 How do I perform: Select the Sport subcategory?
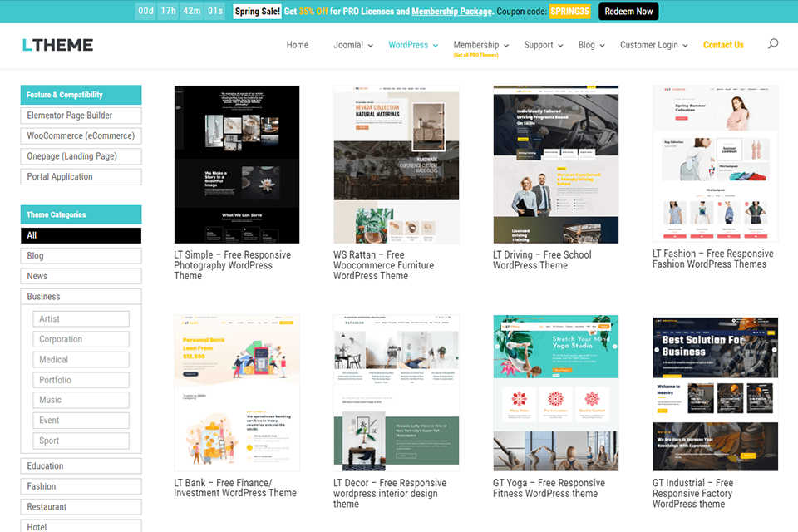tap(81, 441)
